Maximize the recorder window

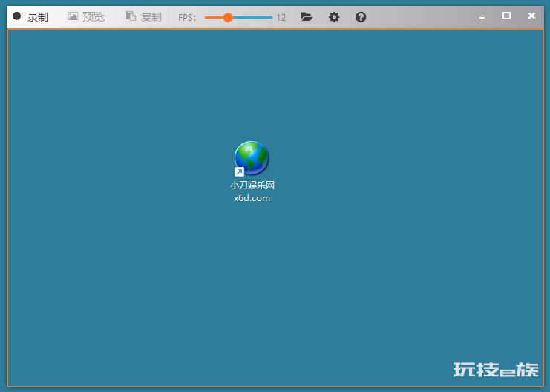(506, 16)
